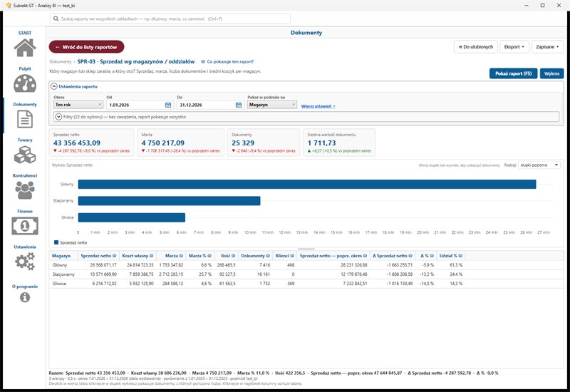Open the Dokumenty document icon
The height and width of the screenshot is (392, 570).
tap(25, 119)
